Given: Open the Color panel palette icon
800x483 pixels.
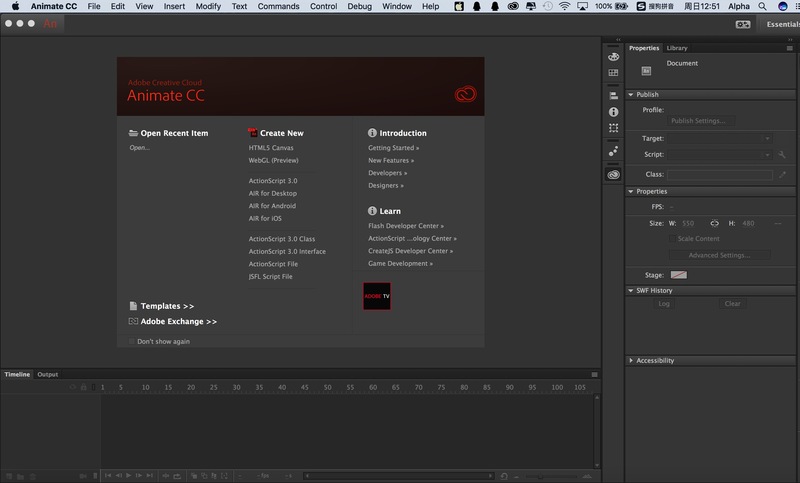Looking at the screenshot, I should [x=613, y=57].
